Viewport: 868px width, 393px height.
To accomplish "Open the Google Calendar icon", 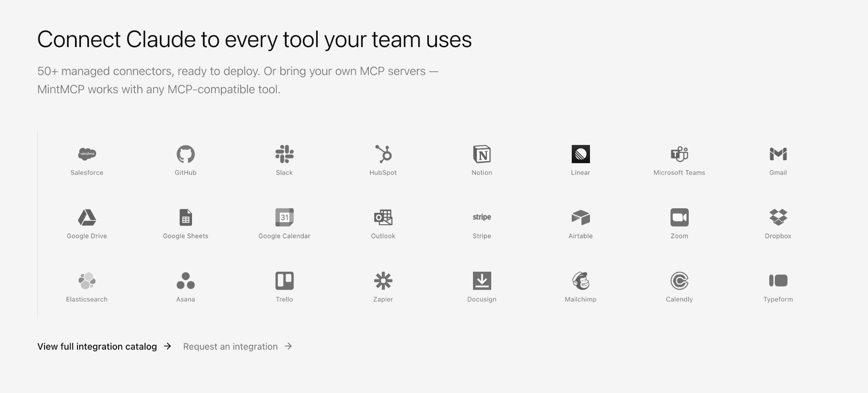I will [x=284, y=217].
